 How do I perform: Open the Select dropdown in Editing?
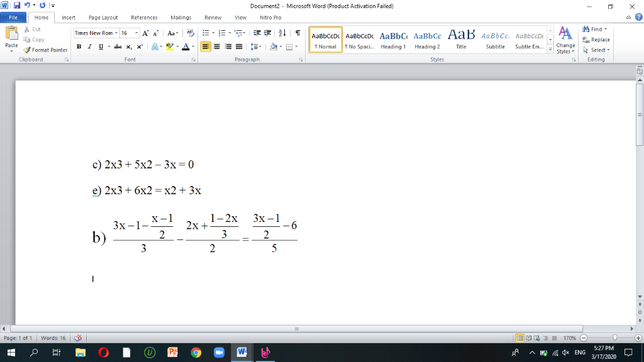(x=596, y=50)
